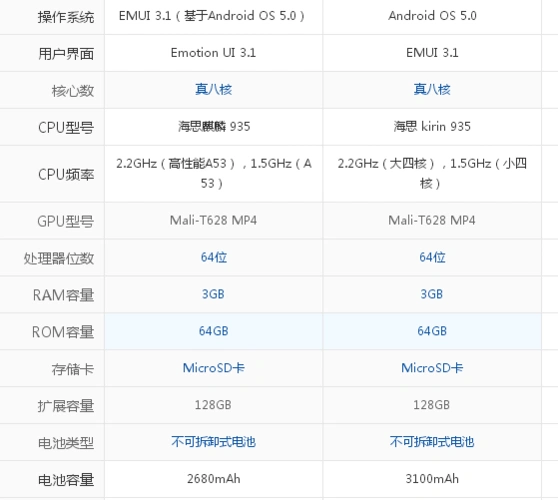This screenshot has height=500, width=558.
Task: Click 128GB expansion value in second column
Action: tap(432, 405)
